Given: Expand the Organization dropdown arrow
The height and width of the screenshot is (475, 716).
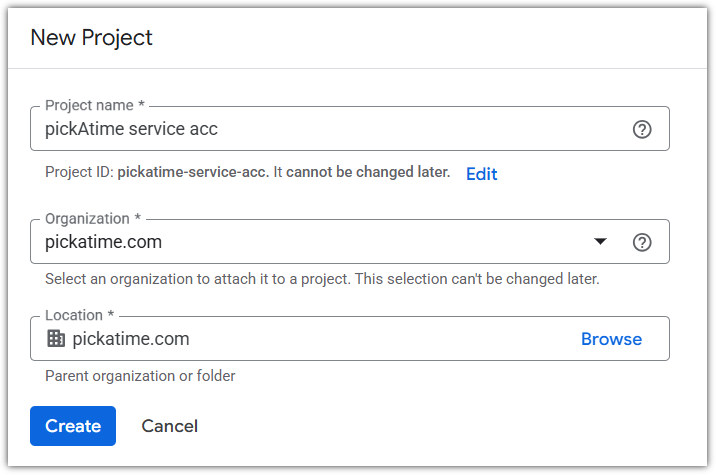Looking at the screenshot, I should click(x=600, y=242).
